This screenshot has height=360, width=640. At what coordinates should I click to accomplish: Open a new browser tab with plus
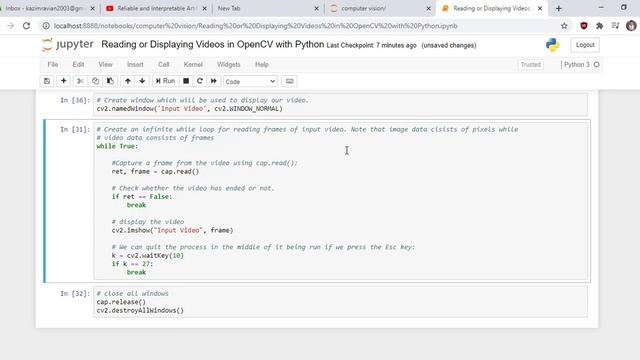tap(559, 8)
